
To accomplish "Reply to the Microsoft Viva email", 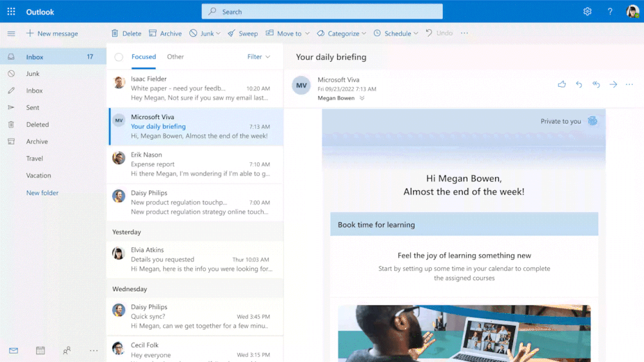I will click(579, 84).
